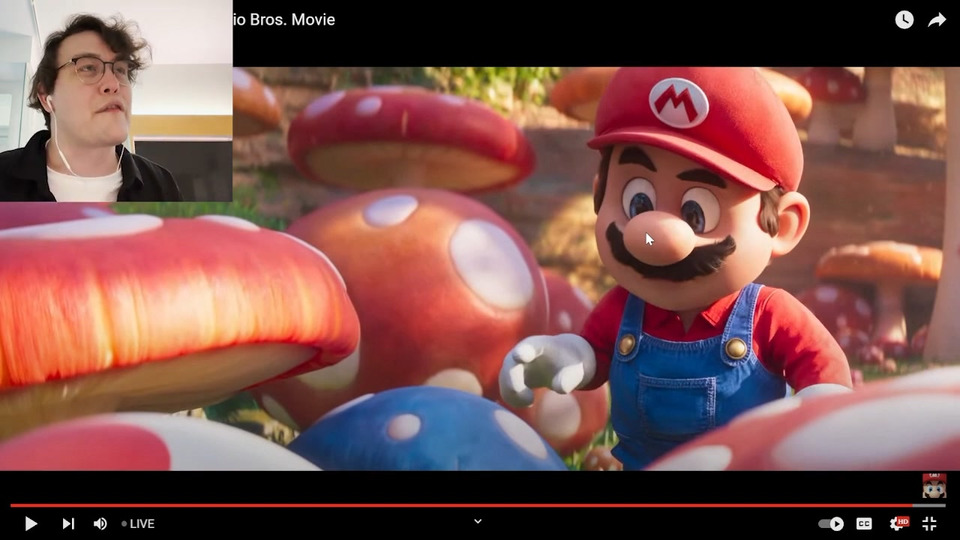This screenshot has height=540, width=960.
Task: Mute the video volume speaker icon
Action: coord(100,523)
